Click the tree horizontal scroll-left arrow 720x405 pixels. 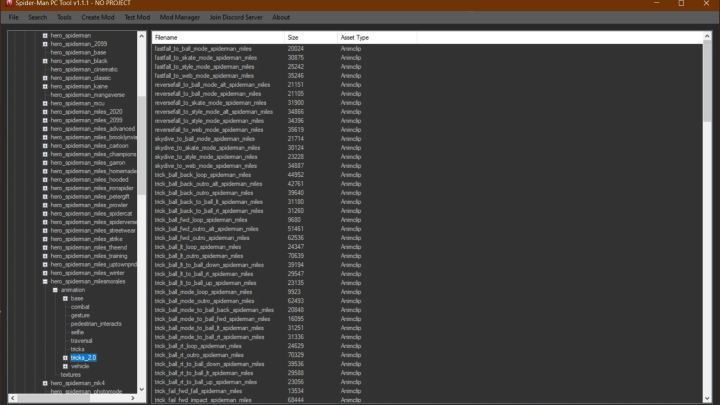(12, 398)
